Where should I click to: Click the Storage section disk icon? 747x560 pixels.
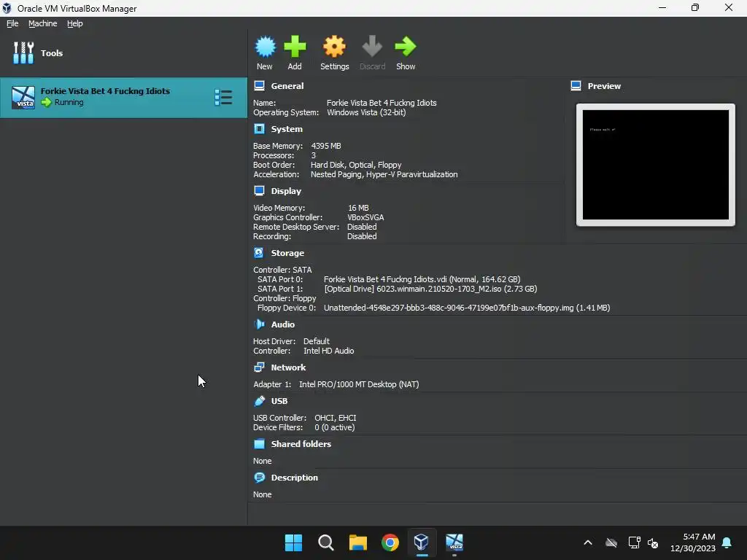[259, 252]
